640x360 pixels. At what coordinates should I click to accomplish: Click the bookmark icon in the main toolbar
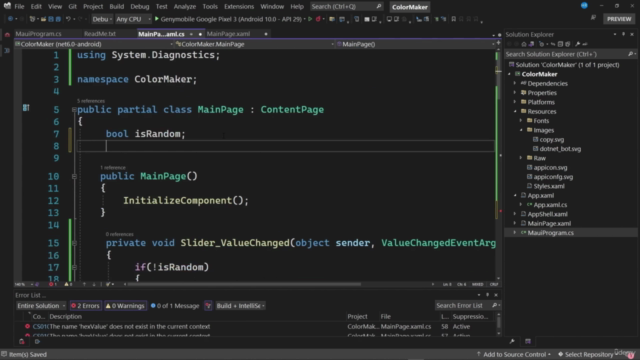tap(453, 19)
